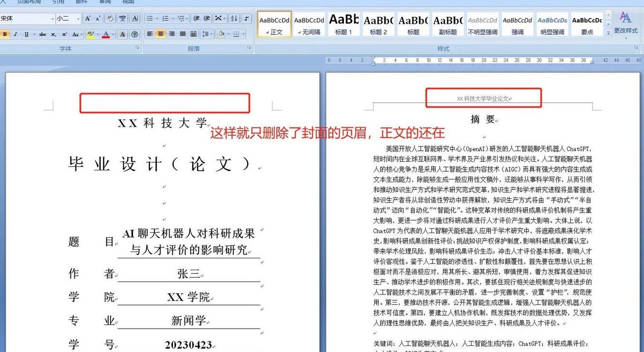Expand the styles gallery More button

608,32
